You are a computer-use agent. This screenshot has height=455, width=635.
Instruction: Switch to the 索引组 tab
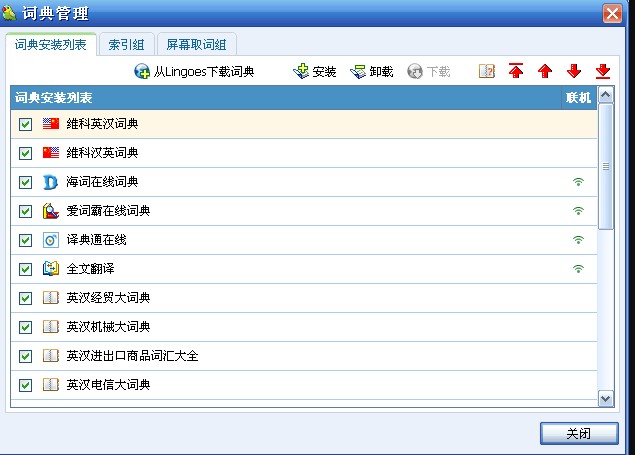[126, 45]
